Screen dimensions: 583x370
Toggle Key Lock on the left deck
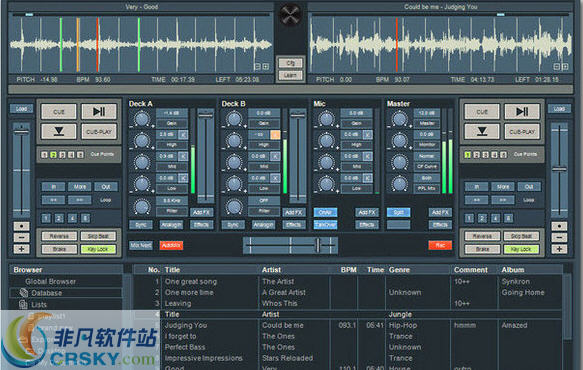(x=98, y=249)
